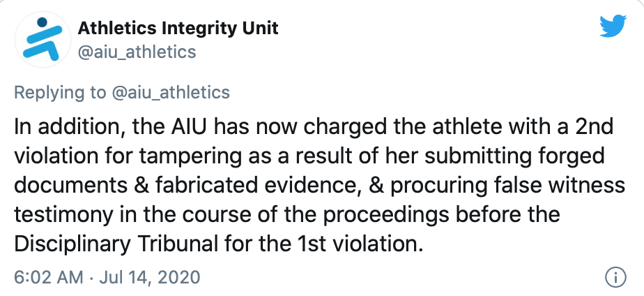Click the "Replying to" label text
Screen dimensions: 644x296
click(x=60, y=92)
